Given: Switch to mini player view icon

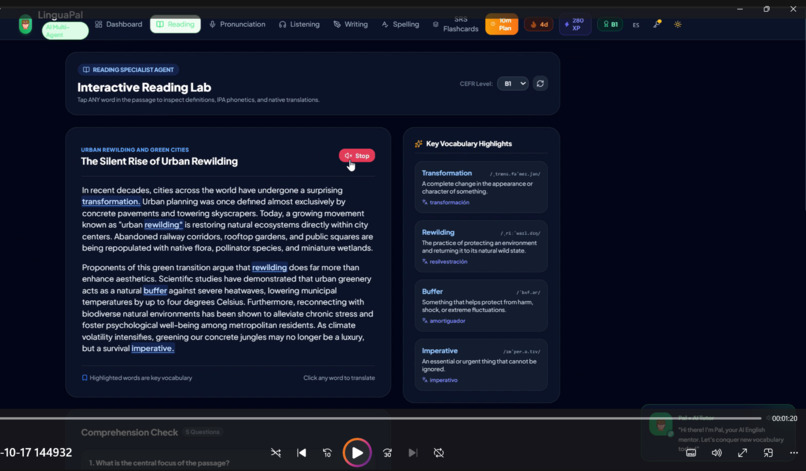Looking at the screenshot, I should (768, 452).
